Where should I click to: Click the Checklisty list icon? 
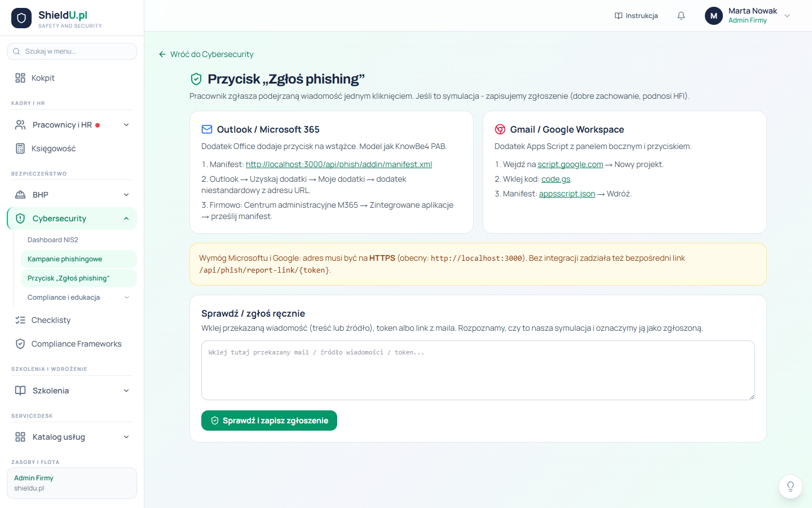point(20,320)
